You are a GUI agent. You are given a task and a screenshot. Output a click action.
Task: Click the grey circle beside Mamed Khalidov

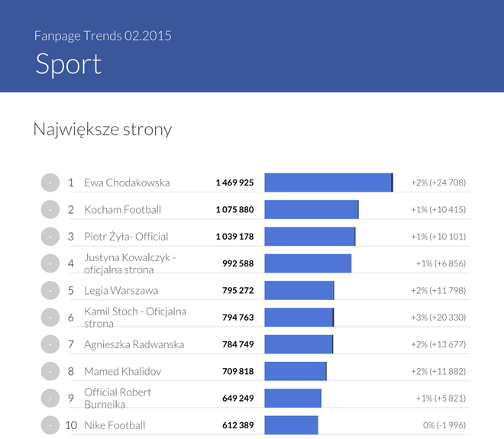(x=50, y=371)
